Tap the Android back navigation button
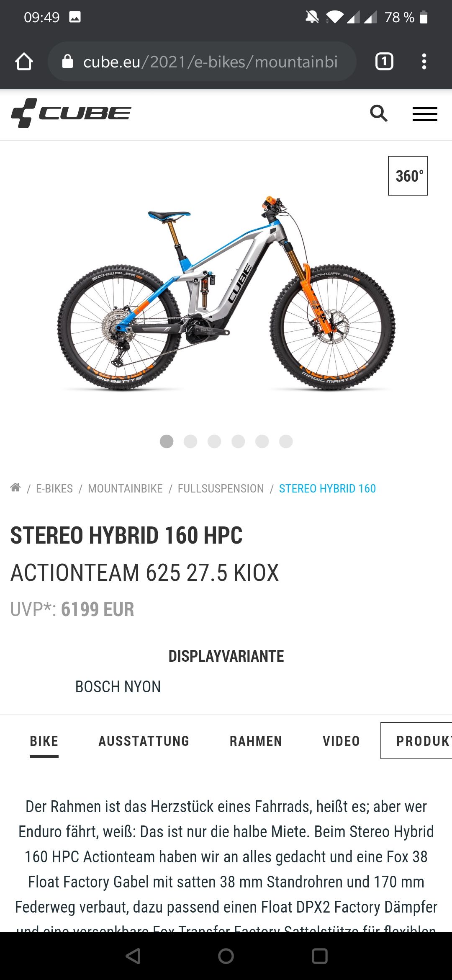 (x=133, y=956)
